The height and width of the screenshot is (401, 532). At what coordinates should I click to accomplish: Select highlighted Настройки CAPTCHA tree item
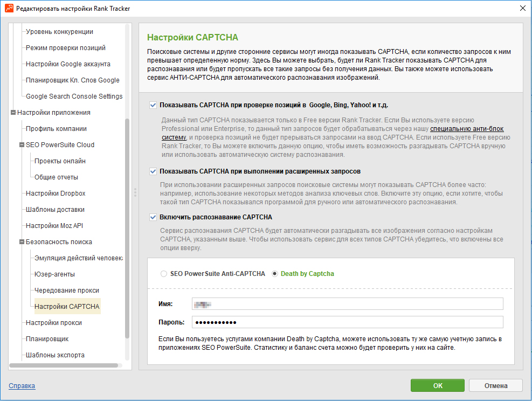tap(67, 306)
